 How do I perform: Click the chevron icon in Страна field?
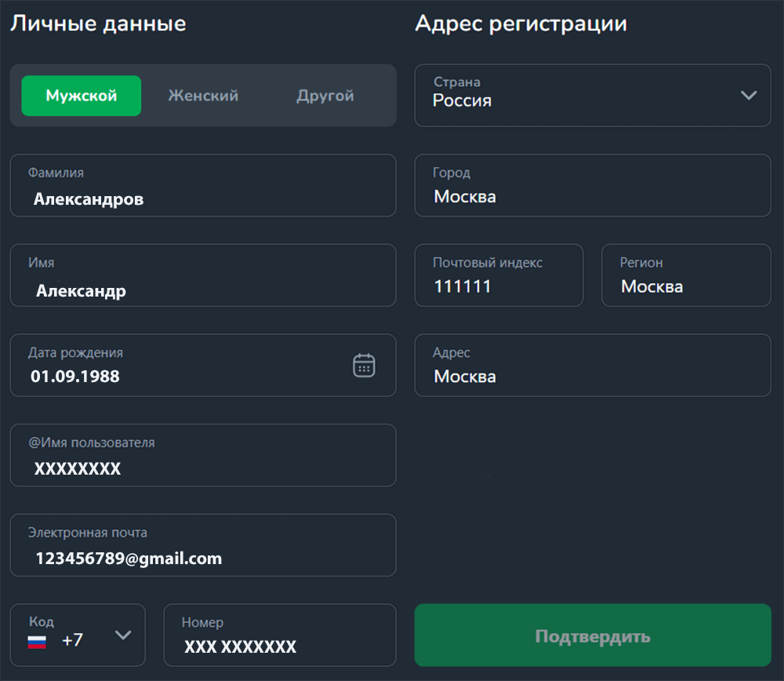click(x=748, y=94)
